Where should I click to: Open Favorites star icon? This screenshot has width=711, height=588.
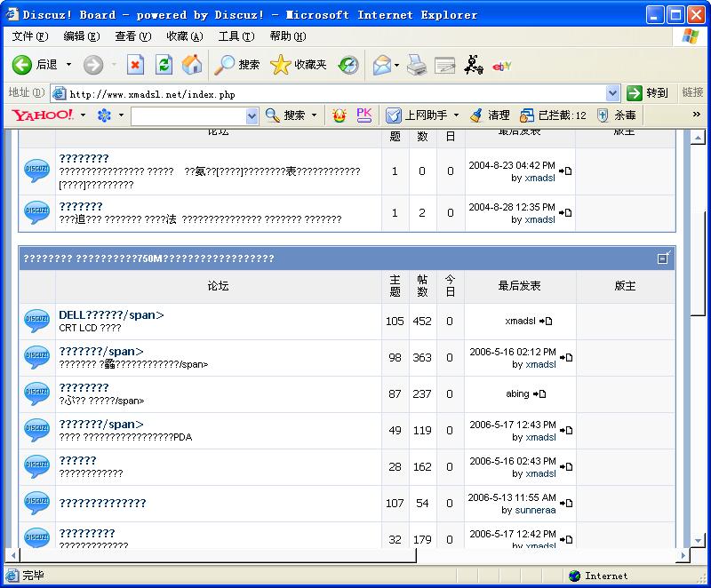[280, 65]
